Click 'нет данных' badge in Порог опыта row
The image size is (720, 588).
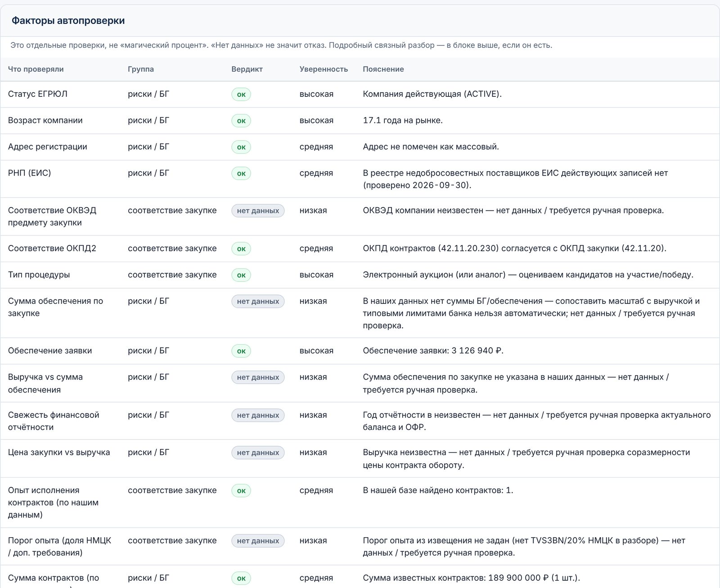pyautogui.click(x=258, y=541)
